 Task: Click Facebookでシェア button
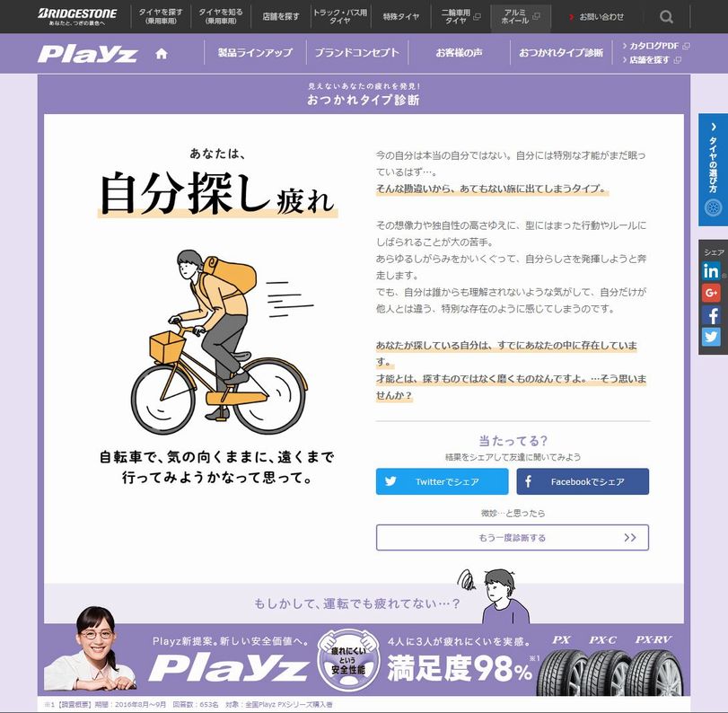click(x=583, y=481)
